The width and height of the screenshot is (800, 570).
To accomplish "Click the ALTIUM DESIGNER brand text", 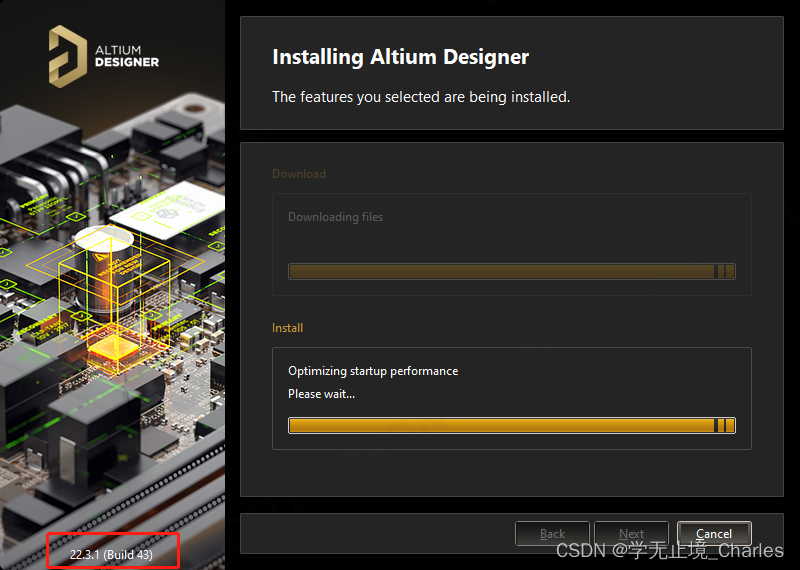I will pyautogui.click(x=126, y=55).
